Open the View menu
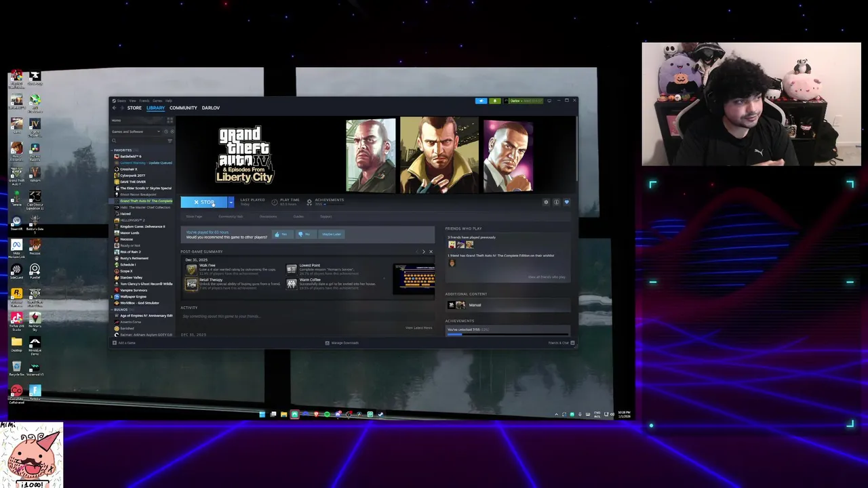Image resolution: width=868 pixels, height=488 pixels. [x=133, y=100]
